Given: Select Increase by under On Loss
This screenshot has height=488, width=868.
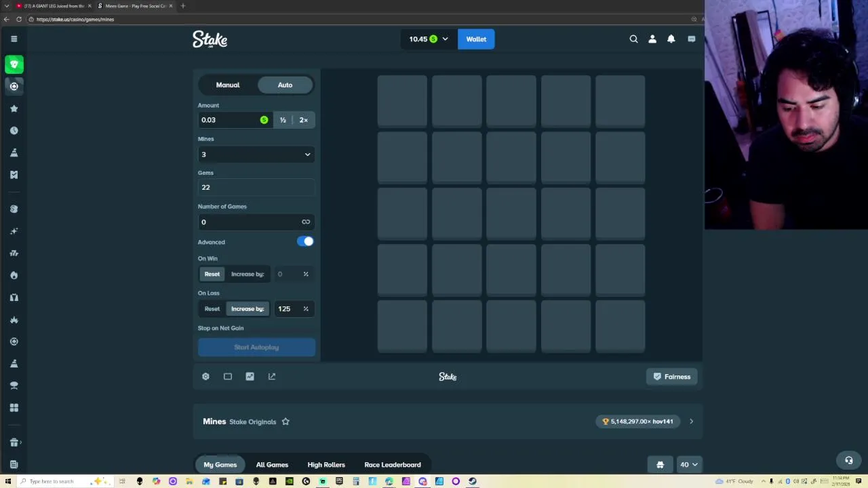Looking at the screenshot, I should (248, 308).
